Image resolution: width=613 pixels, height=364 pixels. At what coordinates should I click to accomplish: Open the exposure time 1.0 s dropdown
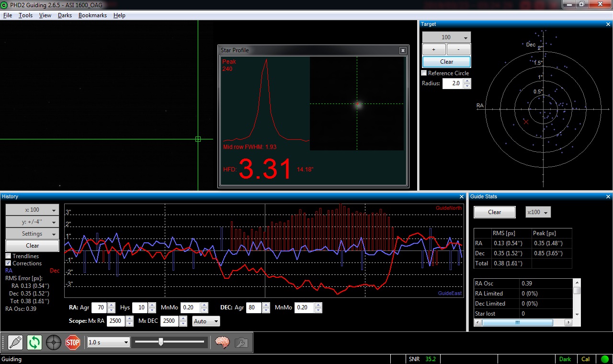tap(109, 342)
